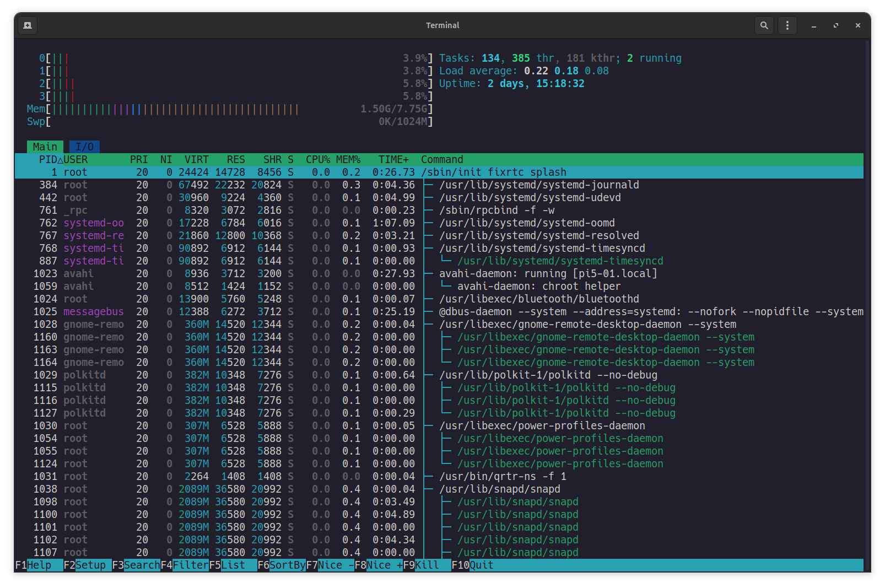The width and height of the screenshot is (885, 588).
Task: Sort by the Command column header
Action: point(442,159)
